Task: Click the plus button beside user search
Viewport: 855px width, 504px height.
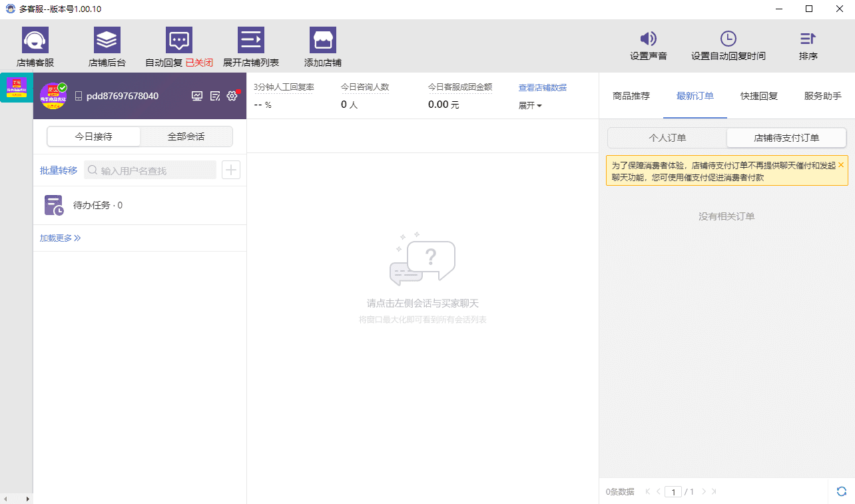Action: point(231,170)
